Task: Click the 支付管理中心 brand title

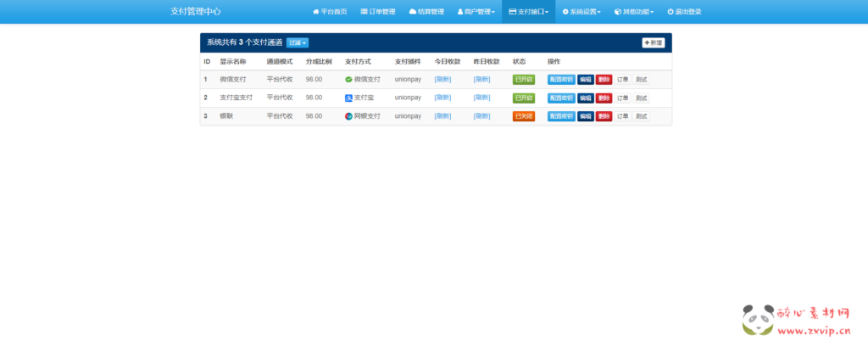Action: tap(196, 12)
